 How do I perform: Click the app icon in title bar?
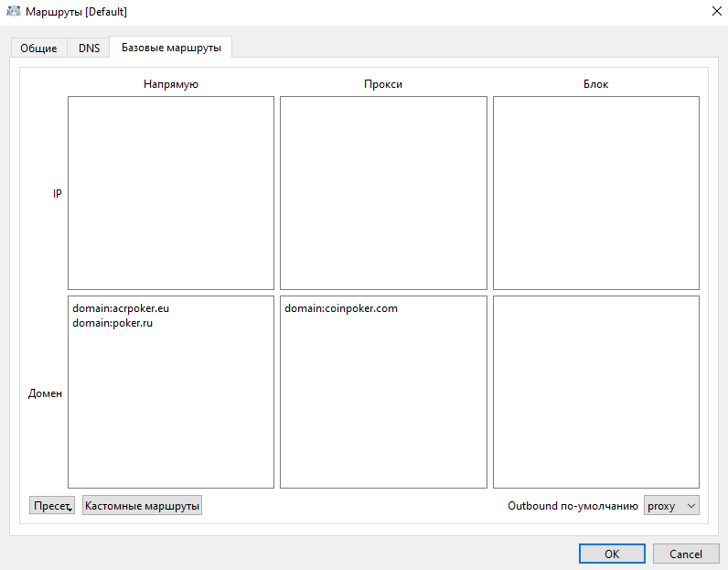[x=14, y=11]
